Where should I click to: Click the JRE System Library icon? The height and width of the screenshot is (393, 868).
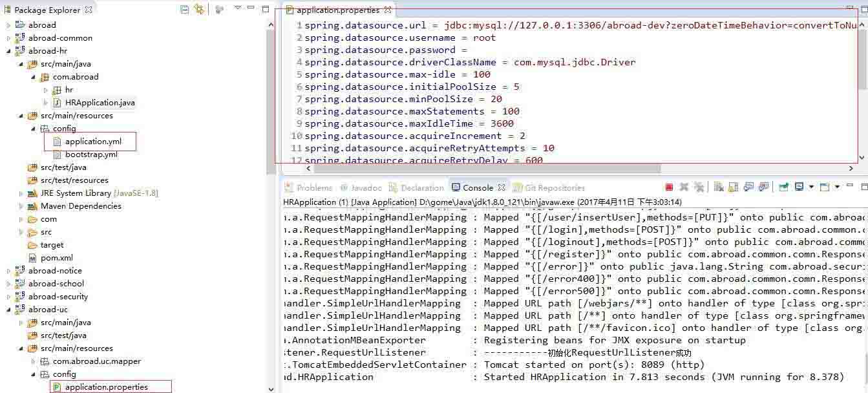tap(32, 193)
